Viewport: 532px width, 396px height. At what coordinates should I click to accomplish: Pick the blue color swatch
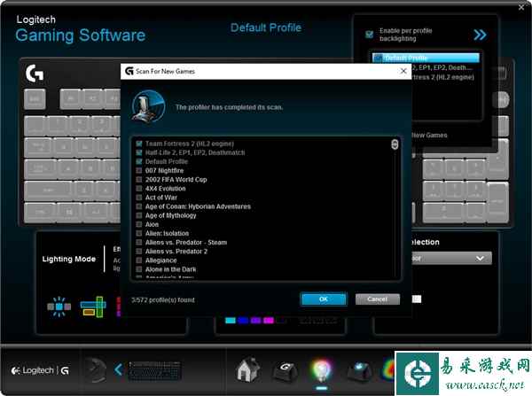[243, 321]
